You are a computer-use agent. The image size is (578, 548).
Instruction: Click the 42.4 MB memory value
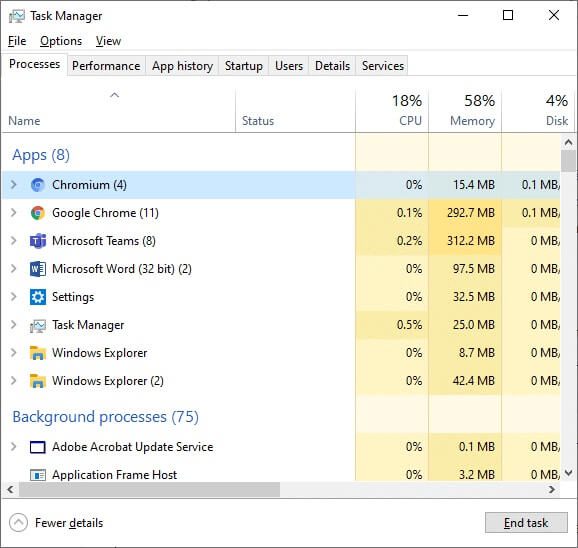click(474, 381)
